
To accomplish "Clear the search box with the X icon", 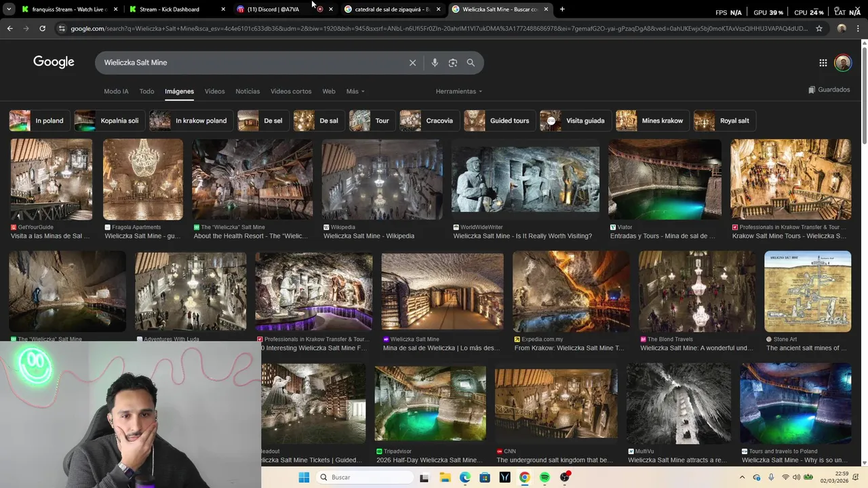I will pos(412,62).
